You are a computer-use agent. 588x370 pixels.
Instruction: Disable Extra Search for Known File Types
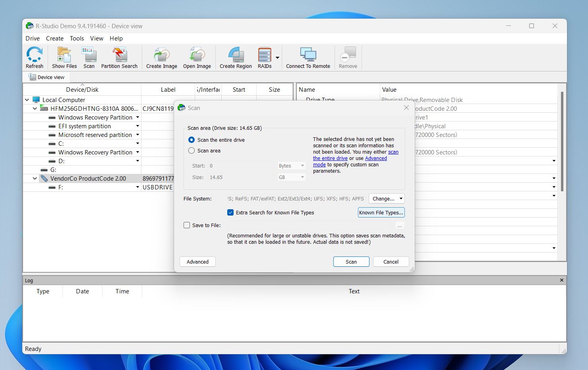[x=230, y=212]
